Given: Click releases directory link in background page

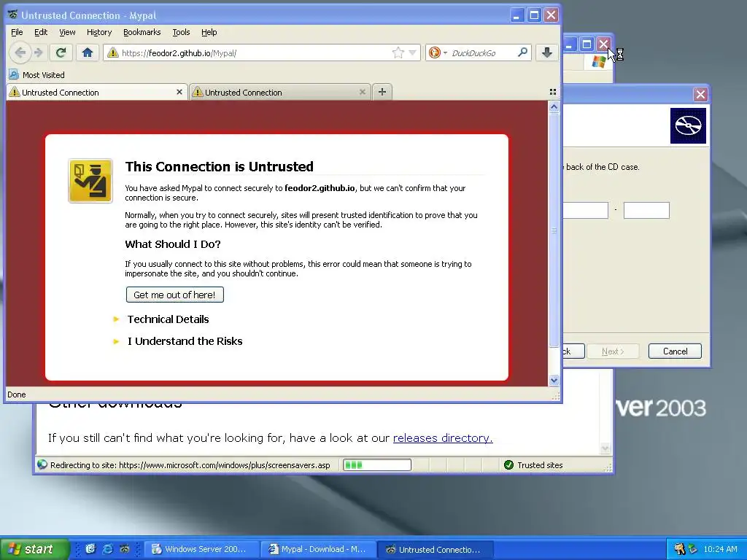Looking at the screenshot, I should click(443, 437).
